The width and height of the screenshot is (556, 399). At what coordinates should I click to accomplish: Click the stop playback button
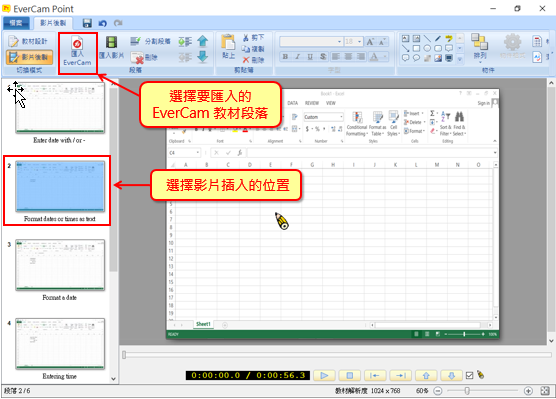coord(350,375)
